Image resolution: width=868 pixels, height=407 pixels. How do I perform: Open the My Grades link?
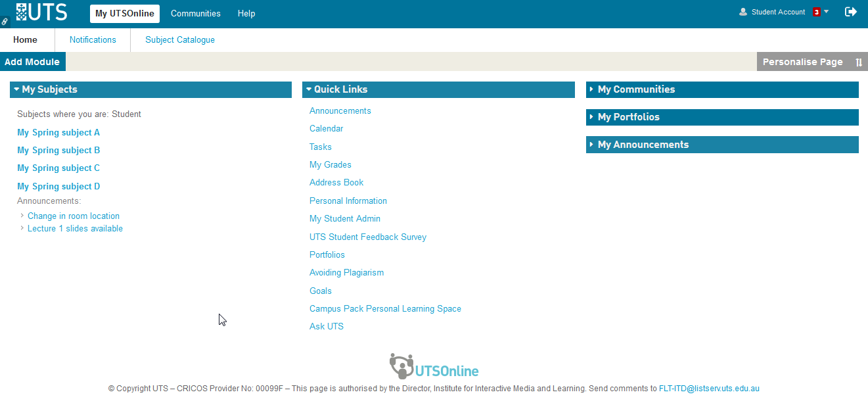click(331, 164)
